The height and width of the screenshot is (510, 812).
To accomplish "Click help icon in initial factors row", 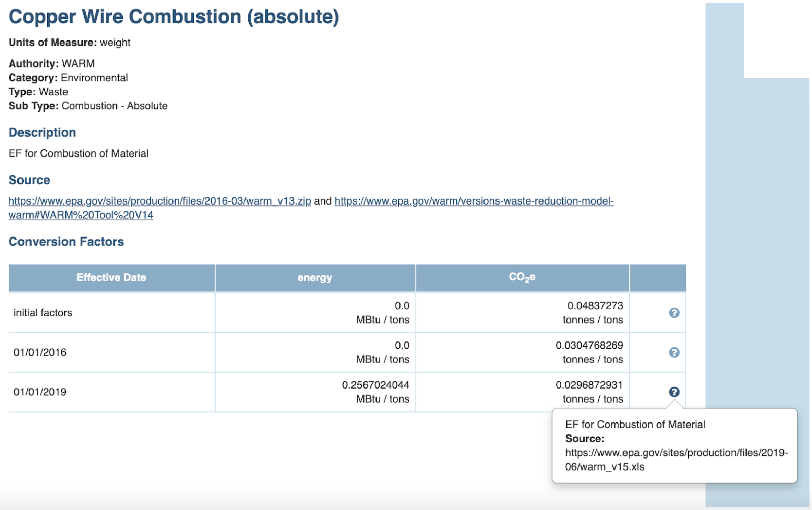I will 674,313.
